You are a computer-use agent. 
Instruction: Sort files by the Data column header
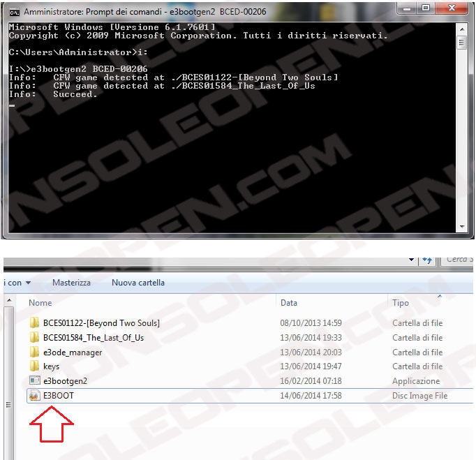click(x=289, y=303)
